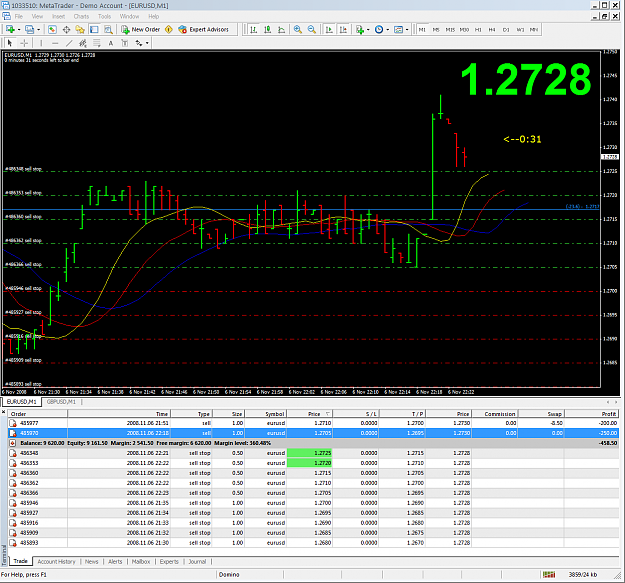This screenshot has width=625, height=583.
Task: Open the Insert menu
Action: tap(58, 16)
